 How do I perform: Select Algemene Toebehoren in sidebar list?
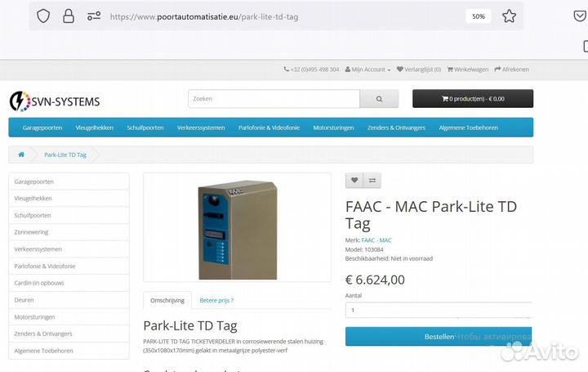click(x=69, y=351)
